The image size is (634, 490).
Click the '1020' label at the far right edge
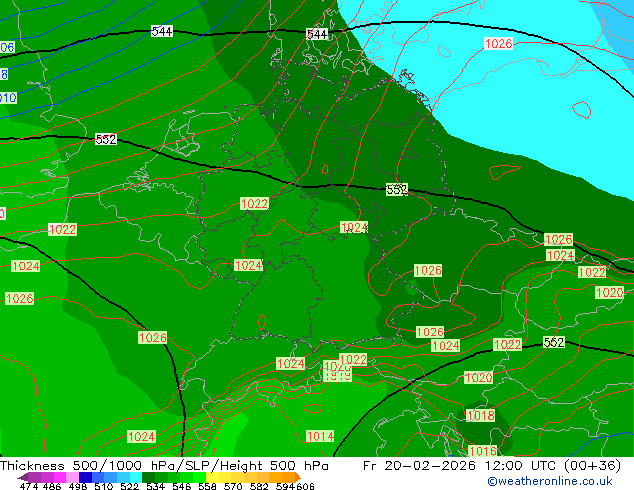tap(609, 292)
